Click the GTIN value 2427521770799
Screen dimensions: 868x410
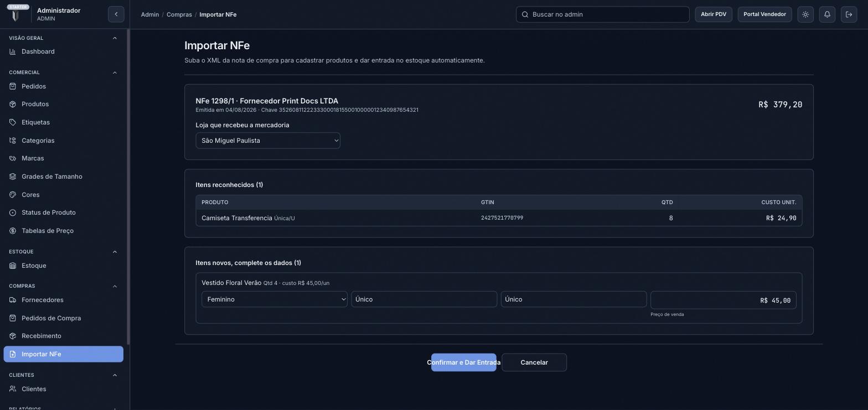[502, 218]
